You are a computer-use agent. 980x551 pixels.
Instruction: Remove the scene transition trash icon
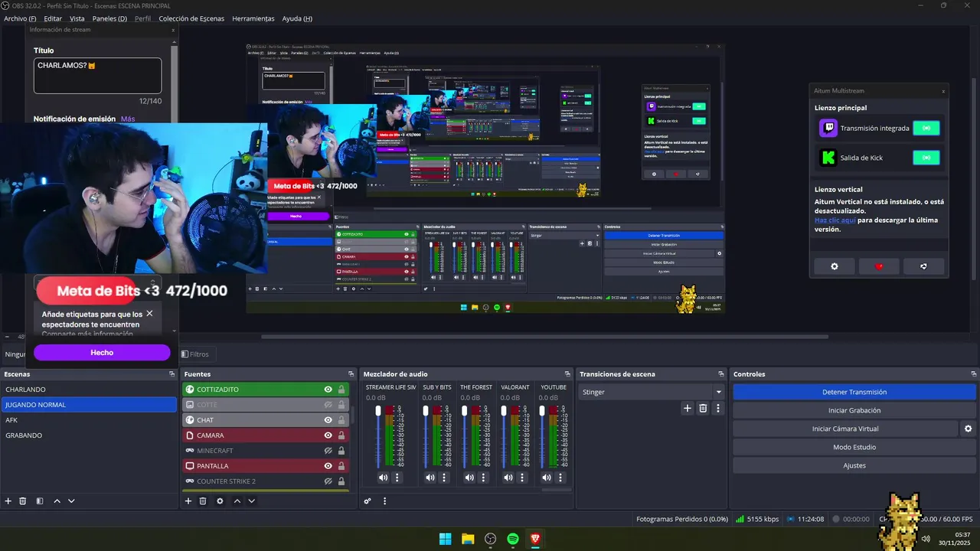tap(703, 409)
